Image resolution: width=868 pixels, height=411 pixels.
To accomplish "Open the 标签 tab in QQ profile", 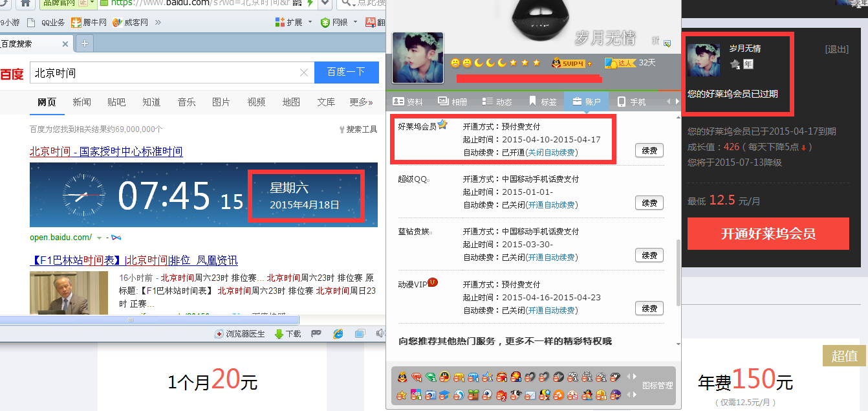I will [x=542, y=102].
